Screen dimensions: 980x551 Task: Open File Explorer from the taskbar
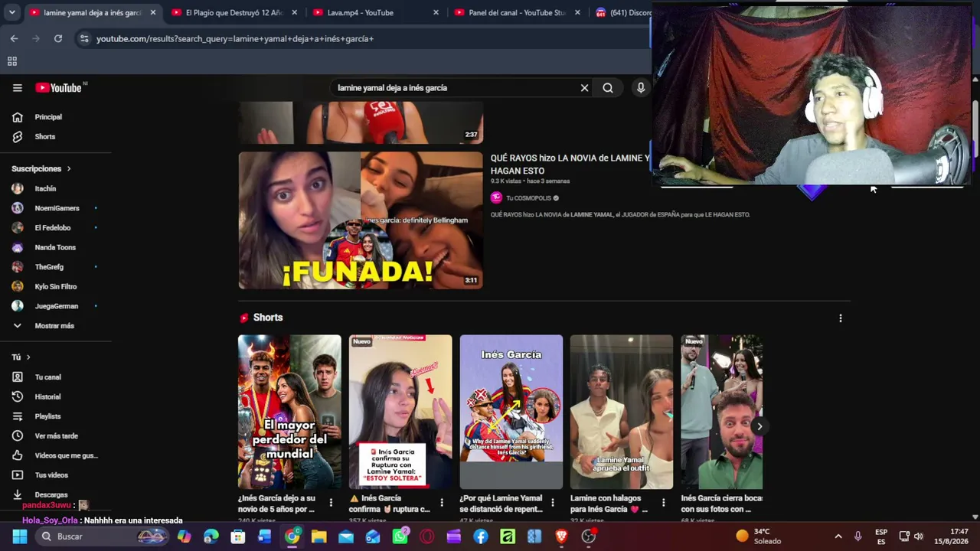pyautogui.click(x=319, y=536)
